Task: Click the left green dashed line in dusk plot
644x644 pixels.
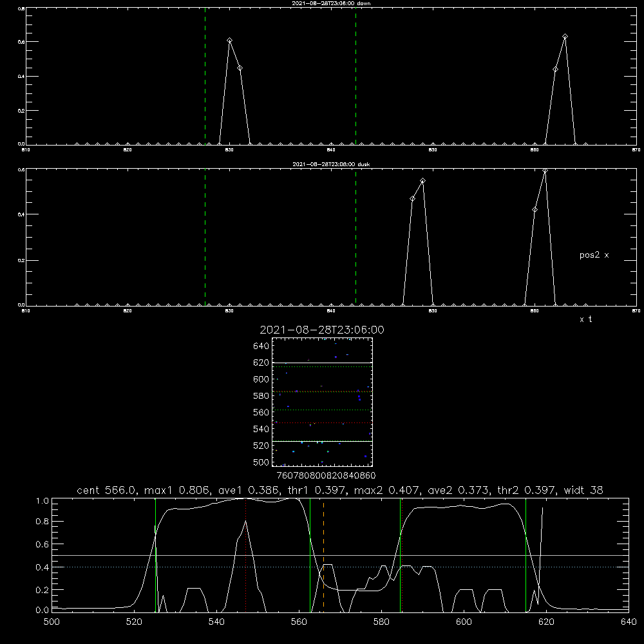Action: tap(205, 238)
